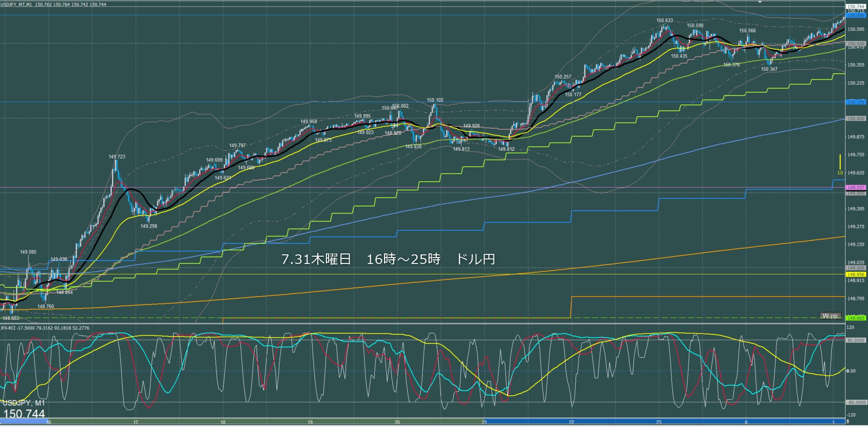Click the -80.0000 RCI level tag

click(856, 402)
